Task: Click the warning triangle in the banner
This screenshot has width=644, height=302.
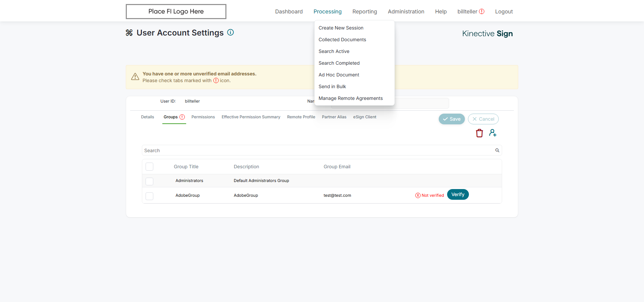Action: [135, 77]
